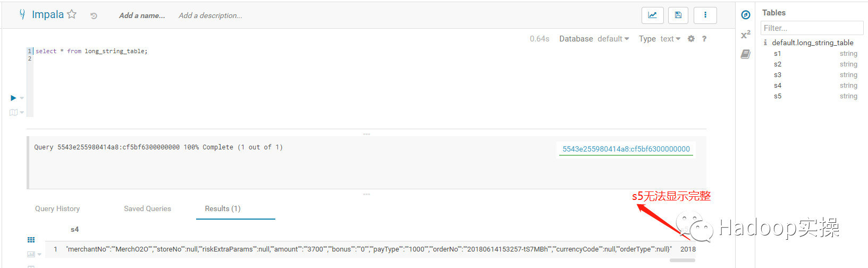Switch to Query History tab
The width and height of the screenshot is (868, 268).
57,208
